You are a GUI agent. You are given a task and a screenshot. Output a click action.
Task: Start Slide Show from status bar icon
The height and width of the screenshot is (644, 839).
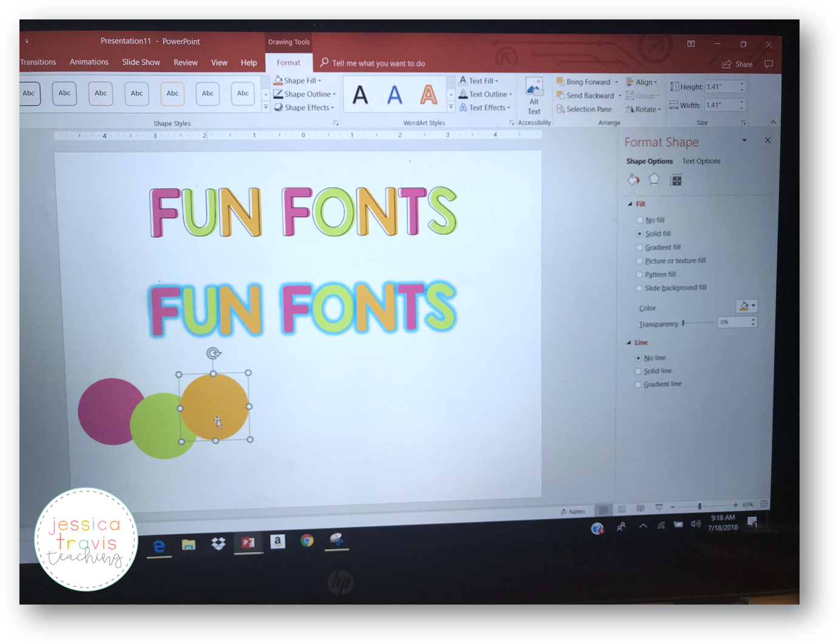pyautogui.click(x=659, y=507)
